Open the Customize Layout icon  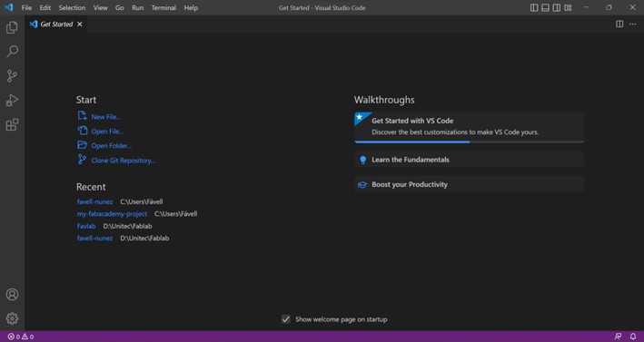click(568, 8)
